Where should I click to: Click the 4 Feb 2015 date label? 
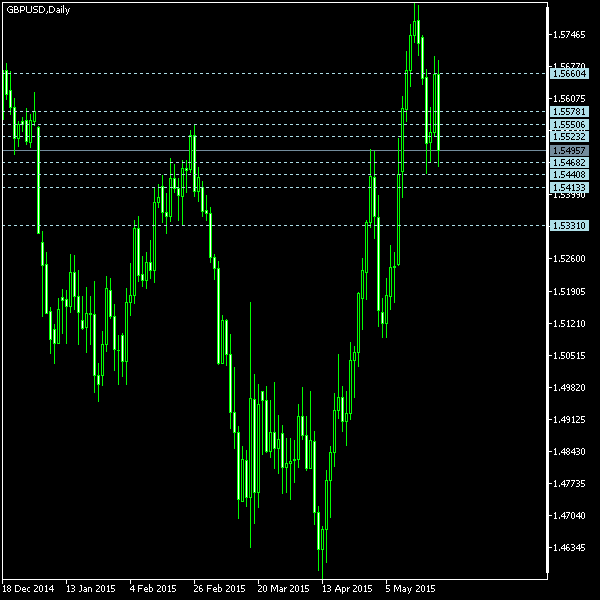click(x=153, y=589)
